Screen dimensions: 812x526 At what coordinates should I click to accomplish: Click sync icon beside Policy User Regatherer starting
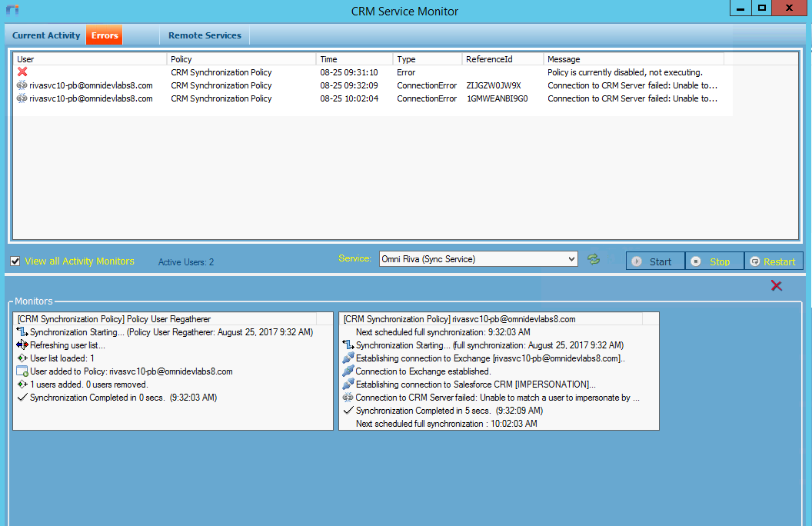22,332
